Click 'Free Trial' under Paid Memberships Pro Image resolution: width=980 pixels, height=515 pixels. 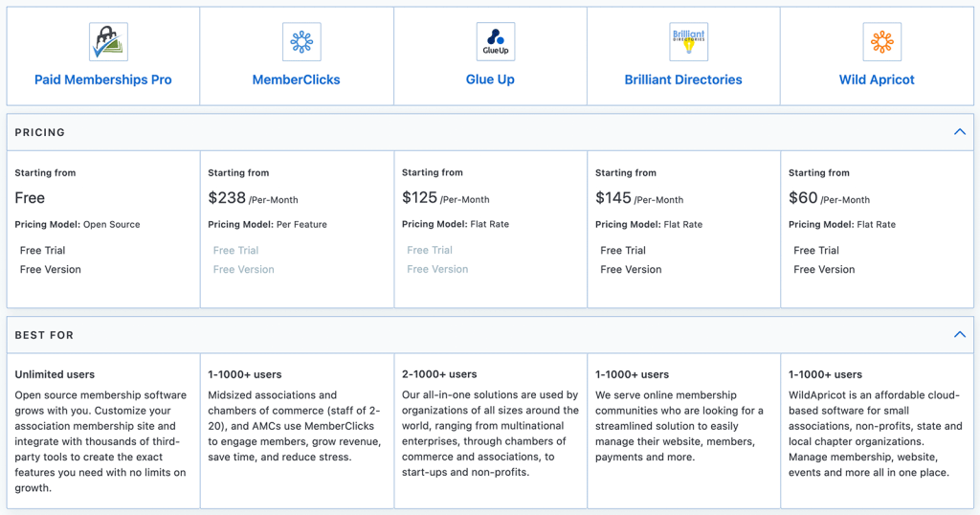42,250
